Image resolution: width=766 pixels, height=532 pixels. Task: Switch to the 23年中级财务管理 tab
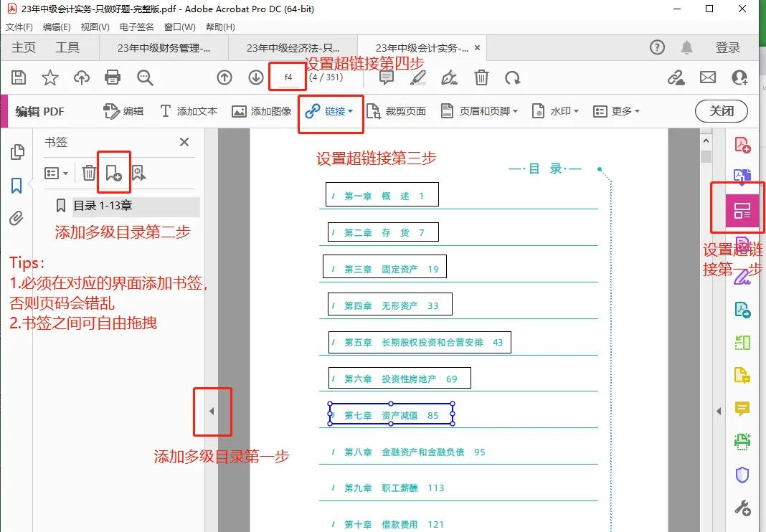[x=164, y=48]
